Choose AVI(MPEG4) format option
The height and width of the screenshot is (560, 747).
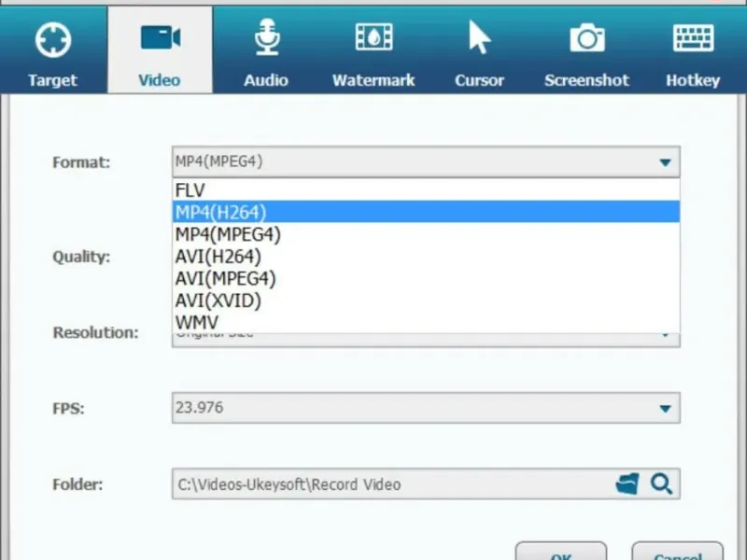tap(426, 278)
